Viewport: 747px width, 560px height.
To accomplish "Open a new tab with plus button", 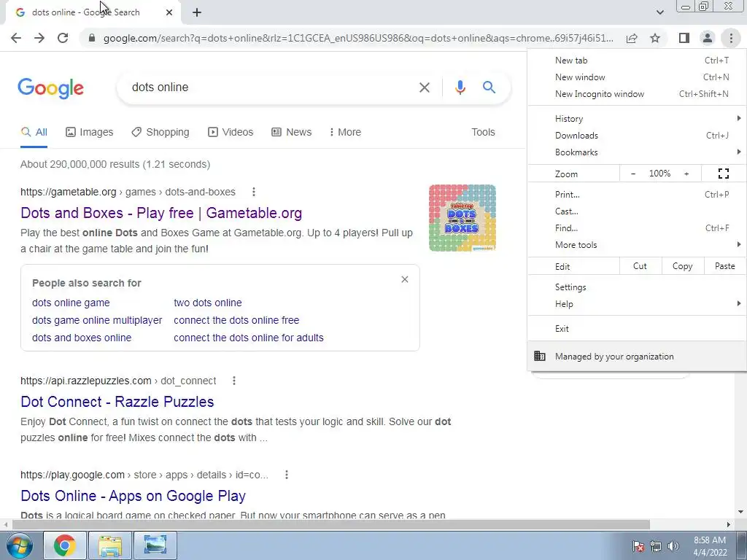I will [197, 12].
